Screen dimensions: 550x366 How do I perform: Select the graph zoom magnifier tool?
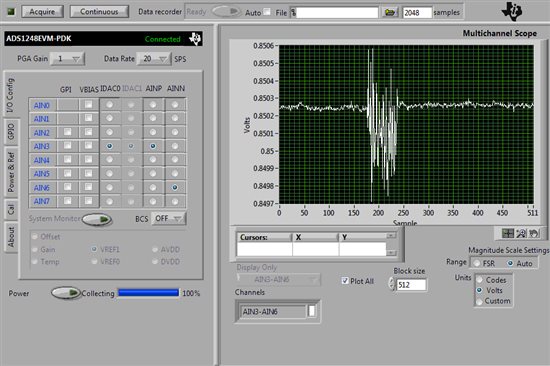tap(521, 233)
